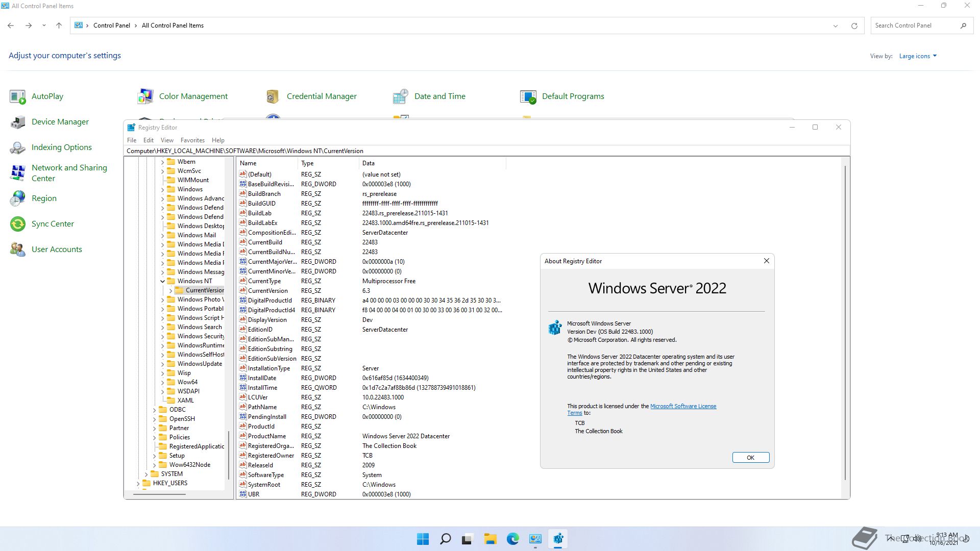The image size is (980, 551).
Task: Select BuildBranch string value icon
Action: 243,194
